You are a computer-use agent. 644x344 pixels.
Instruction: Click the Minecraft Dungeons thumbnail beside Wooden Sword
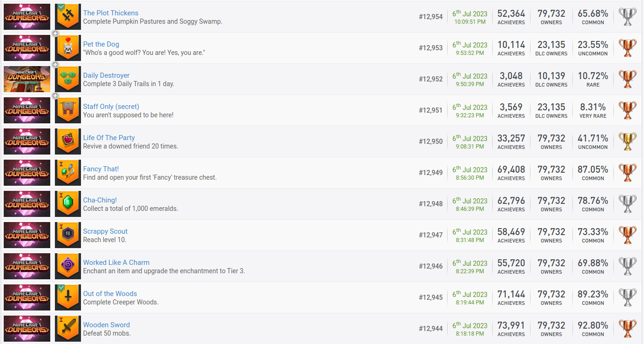27,329
